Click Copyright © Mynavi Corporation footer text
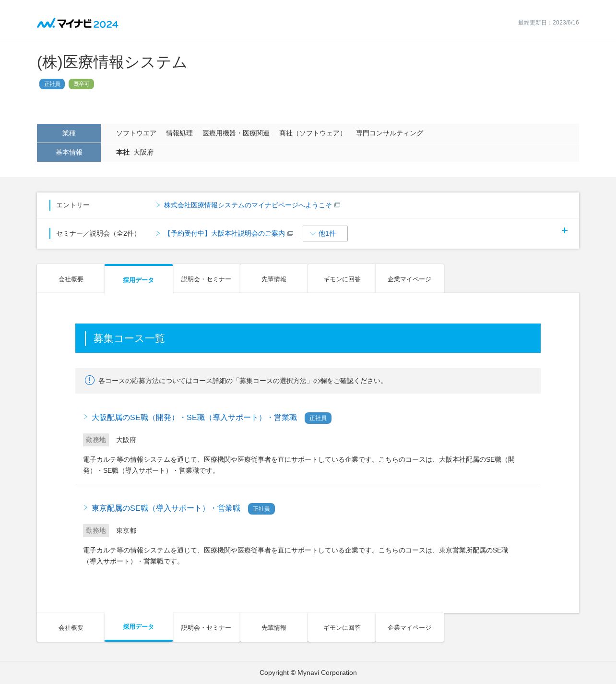Screen dimensions: 616x684 pyautogui.click(x=308, y=672)
